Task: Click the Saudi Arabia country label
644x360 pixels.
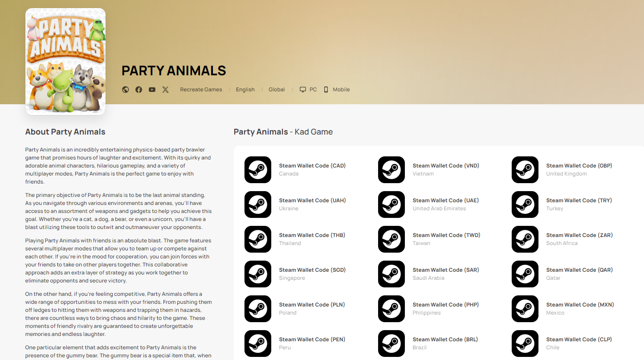Action: click(x=428, y=278)
